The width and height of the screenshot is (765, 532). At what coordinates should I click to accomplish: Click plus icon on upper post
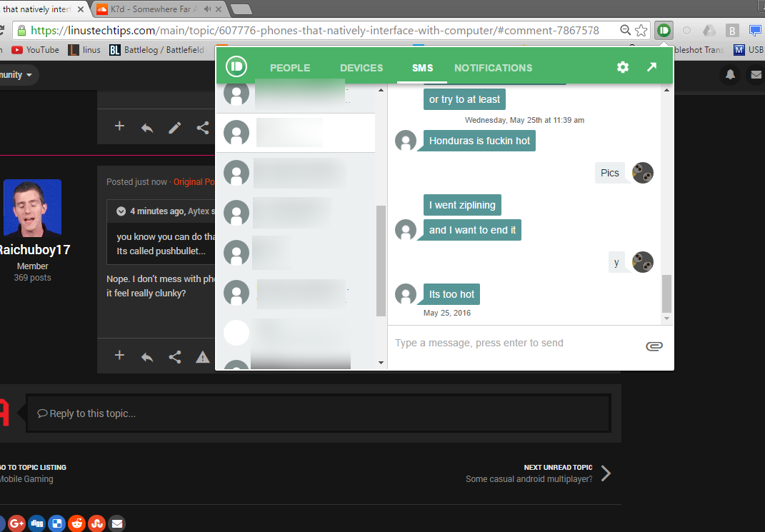[x=119, y=126]
